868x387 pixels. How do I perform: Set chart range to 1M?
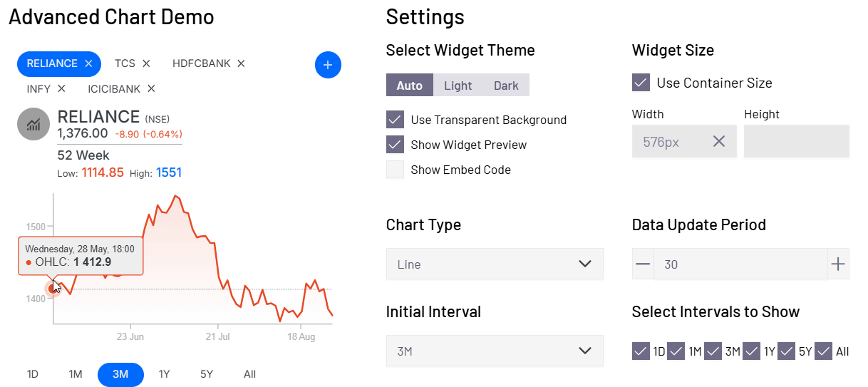pos(76,374)
